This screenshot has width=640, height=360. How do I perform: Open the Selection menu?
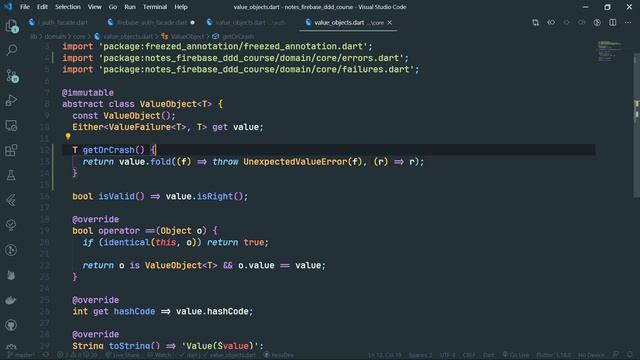(x=68, y=7)
